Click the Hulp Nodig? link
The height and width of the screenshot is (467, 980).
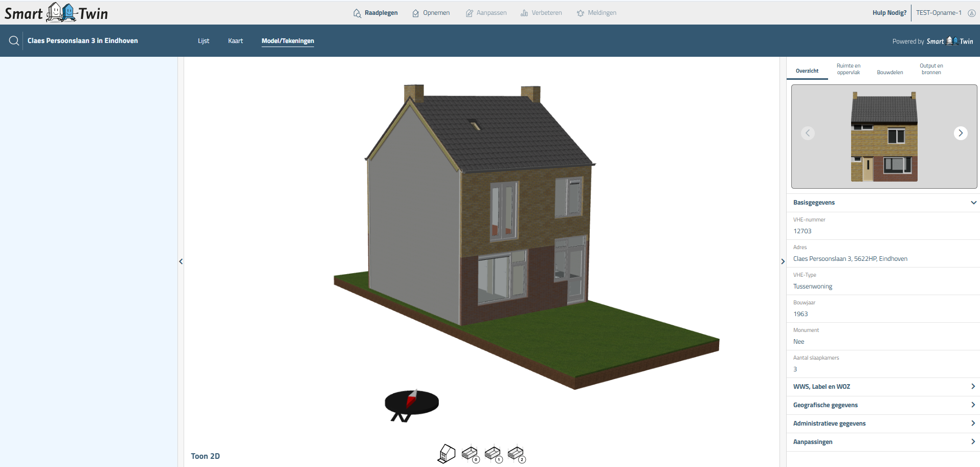pyautogui.click(x=889, y=13)
